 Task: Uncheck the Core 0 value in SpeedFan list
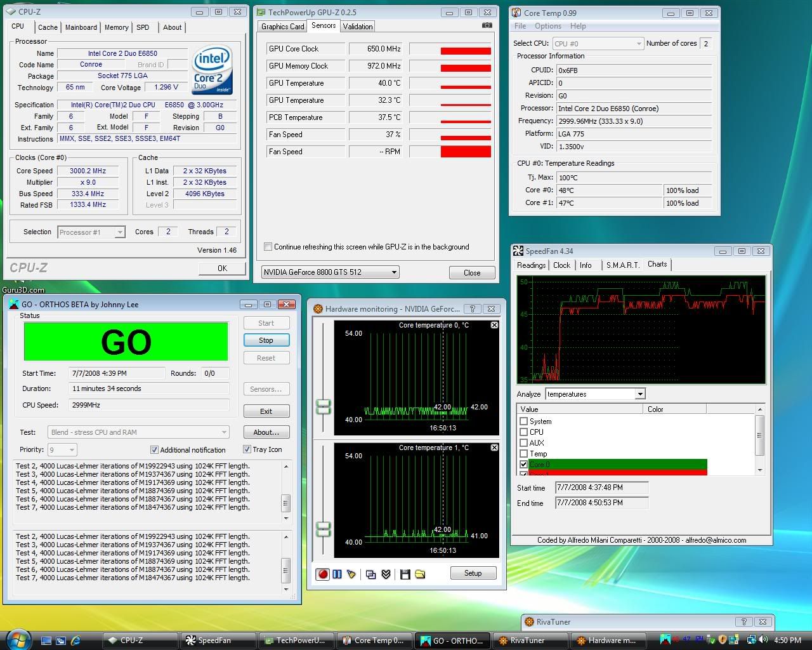click(523, 465)
